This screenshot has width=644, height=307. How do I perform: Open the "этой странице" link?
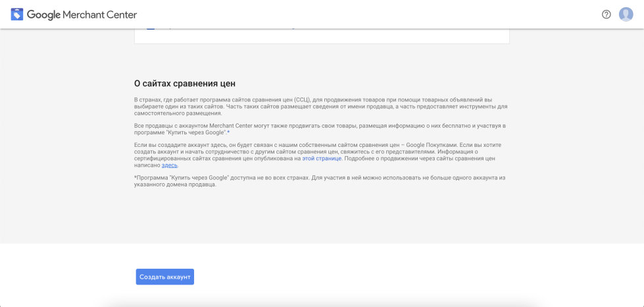tap(322, 158)
